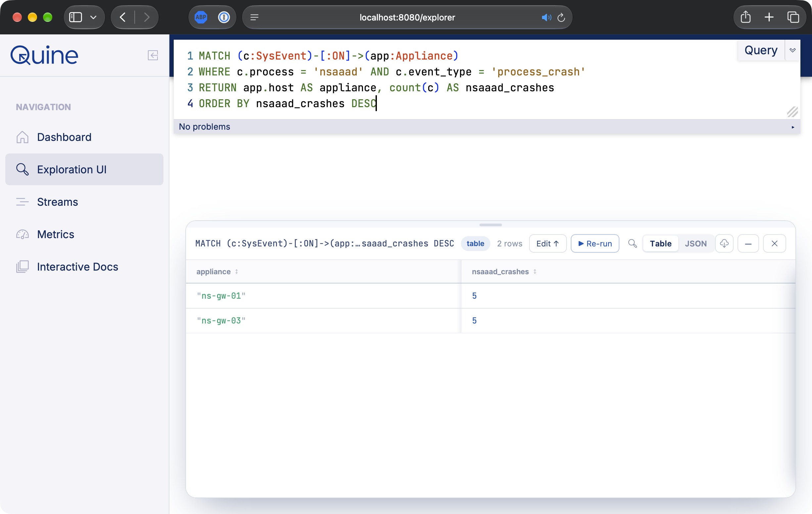The height and width of the screenshot is (514, 812).
Task: Re-run the query
Action: 595,243
